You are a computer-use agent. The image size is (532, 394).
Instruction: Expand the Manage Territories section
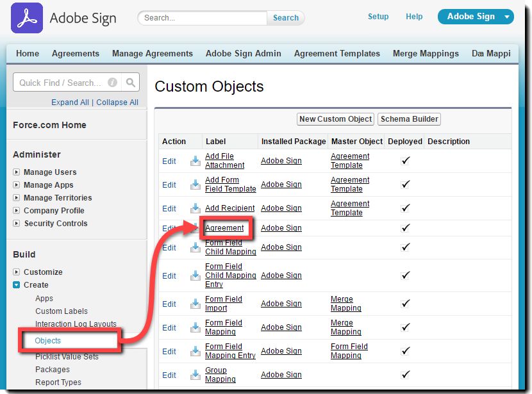click(x=16, y=197)
